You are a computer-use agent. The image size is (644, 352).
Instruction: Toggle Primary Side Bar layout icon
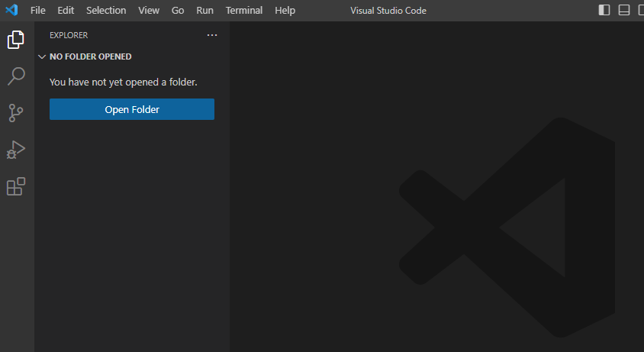click(604, 10)
